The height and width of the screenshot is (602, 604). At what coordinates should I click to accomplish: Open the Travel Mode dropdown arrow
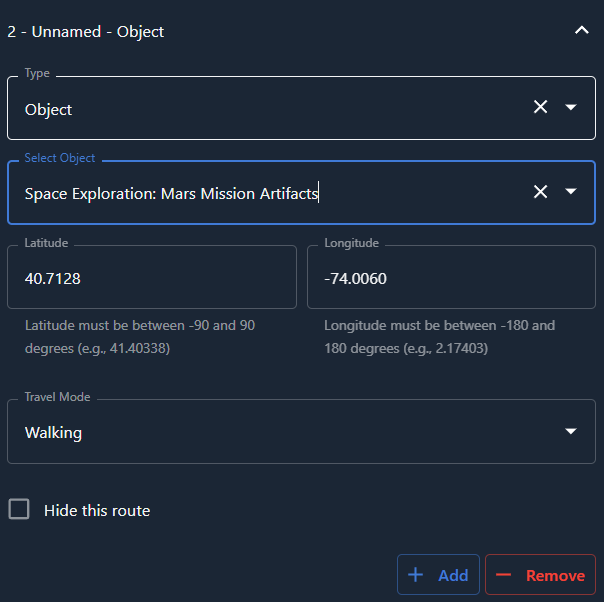click(571, 431)
